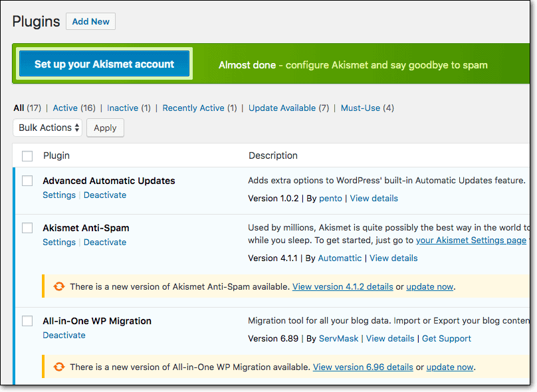The width and height of the screenshot is (537, 392).
Task: Filter plugins by Update Available
Action: click(282, 108)
